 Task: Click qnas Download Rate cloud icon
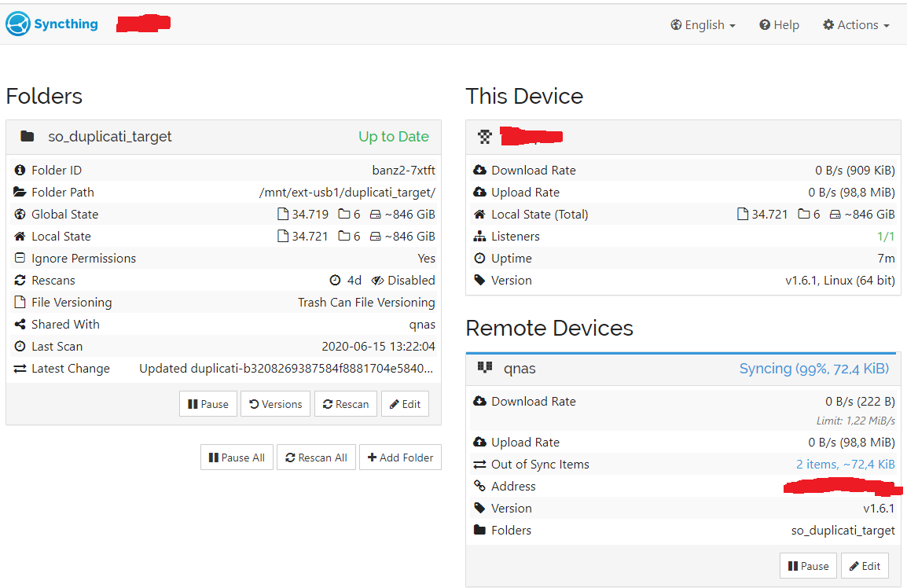pos(479,401)
